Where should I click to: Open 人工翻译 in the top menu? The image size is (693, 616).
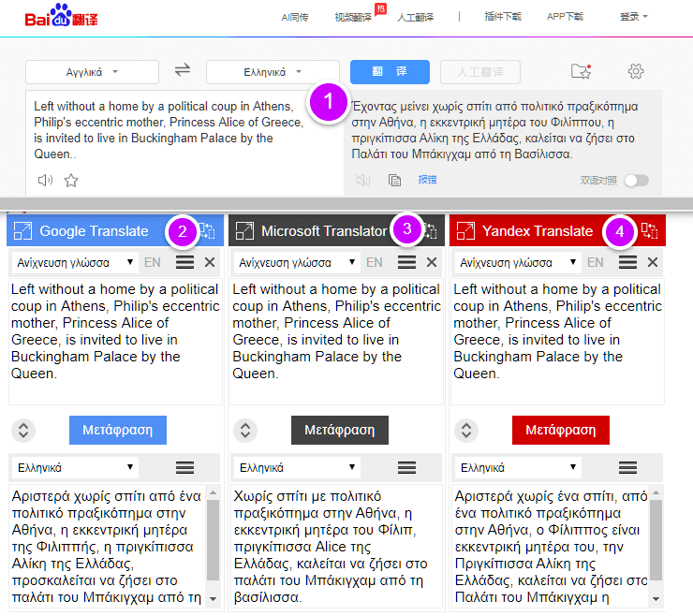click(x=415, y=17)
